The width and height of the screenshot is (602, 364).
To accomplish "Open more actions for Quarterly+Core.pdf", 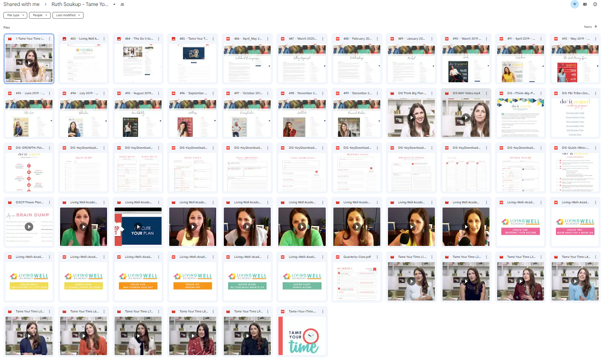I will point(377,257).
